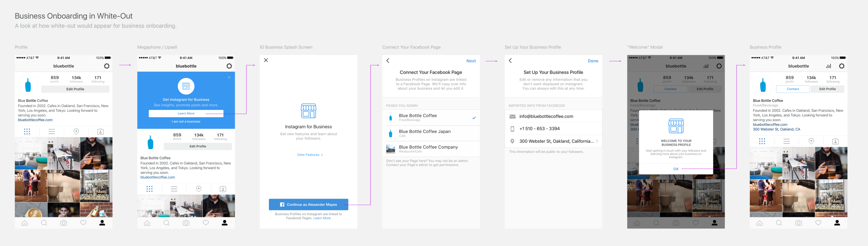Viewport: 868px width, 246px height.
Task: Click Edit Profile on Megaphone / Upsell screen
Action: pyautogui.click(x=198, y=146)
